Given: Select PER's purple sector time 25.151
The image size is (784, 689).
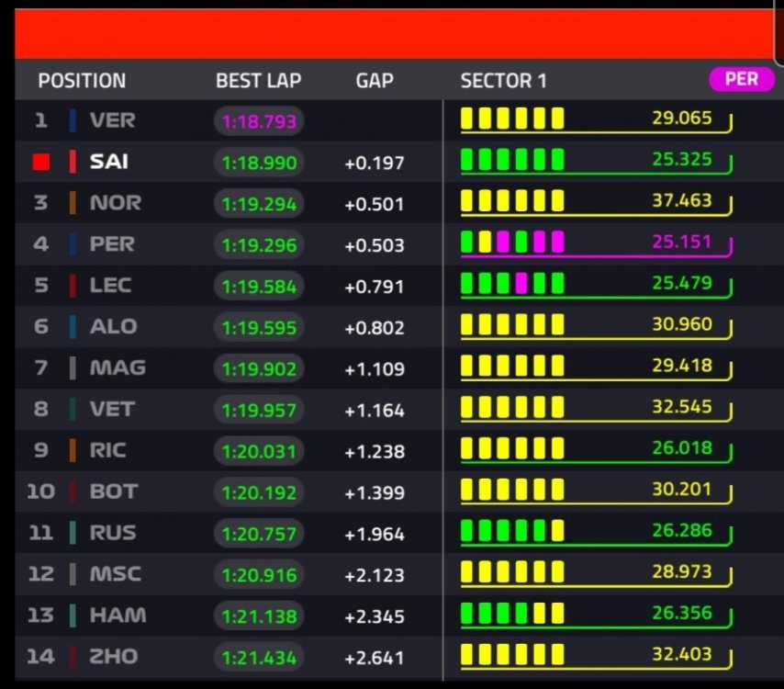Looking at the screenshot, I should point(681,242).
